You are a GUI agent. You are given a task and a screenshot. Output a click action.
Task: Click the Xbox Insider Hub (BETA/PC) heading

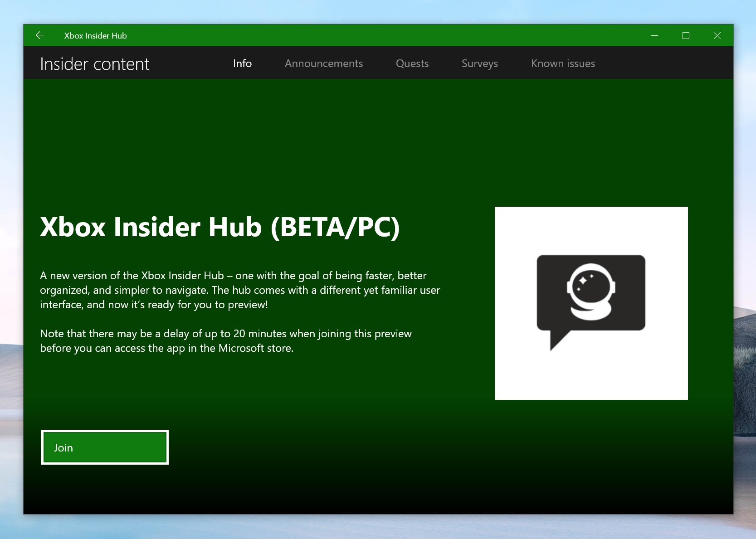[x=220, y=228]
